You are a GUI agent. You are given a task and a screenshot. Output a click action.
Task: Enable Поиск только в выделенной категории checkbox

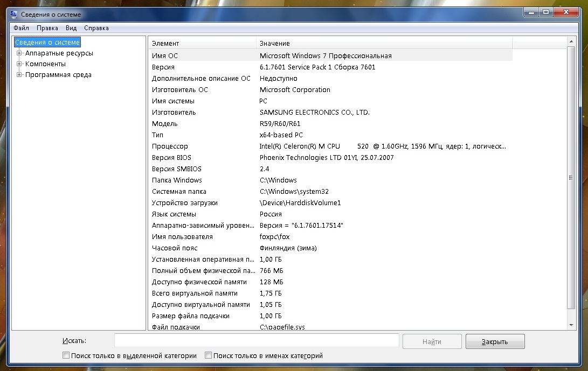click(66, 355)
